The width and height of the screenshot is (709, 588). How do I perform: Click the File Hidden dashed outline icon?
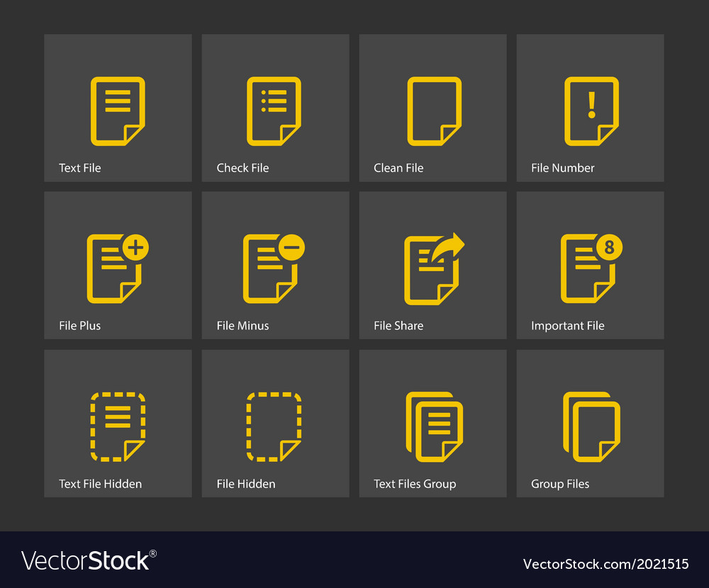coord(275,425)
